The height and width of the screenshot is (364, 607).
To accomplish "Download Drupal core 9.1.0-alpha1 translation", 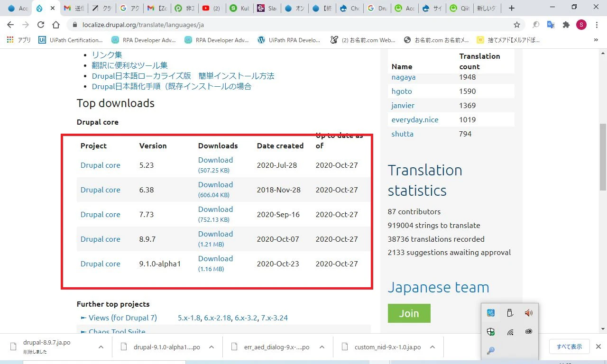I will [x=215, y=259].
